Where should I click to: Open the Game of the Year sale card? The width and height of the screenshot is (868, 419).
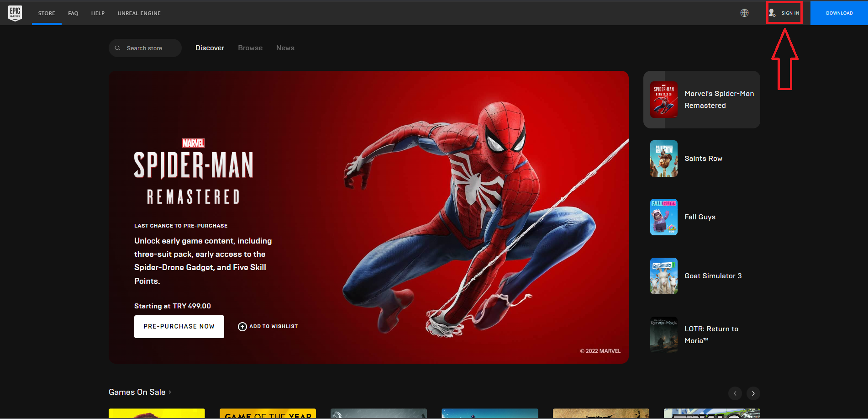(x=268, y=414)
